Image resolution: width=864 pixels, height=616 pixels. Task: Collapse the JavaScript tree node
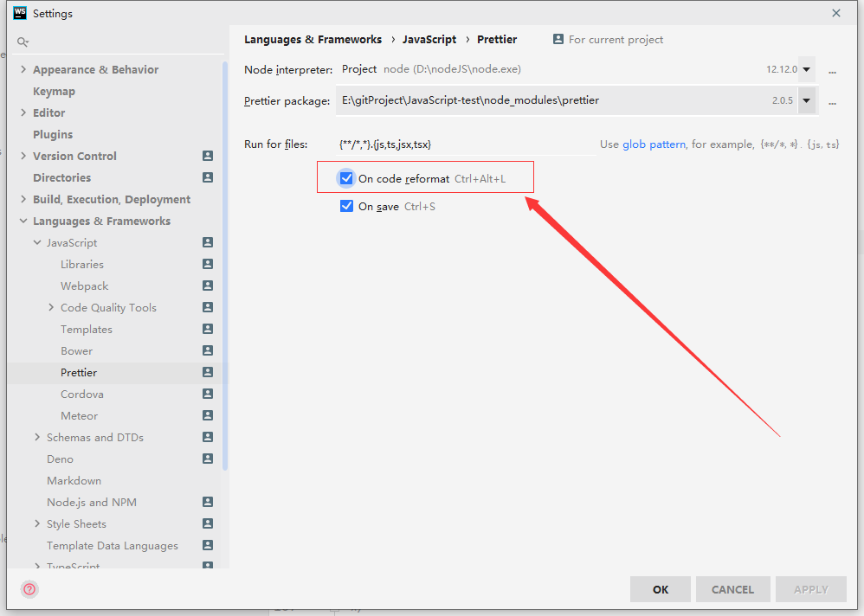click(37, 242)
